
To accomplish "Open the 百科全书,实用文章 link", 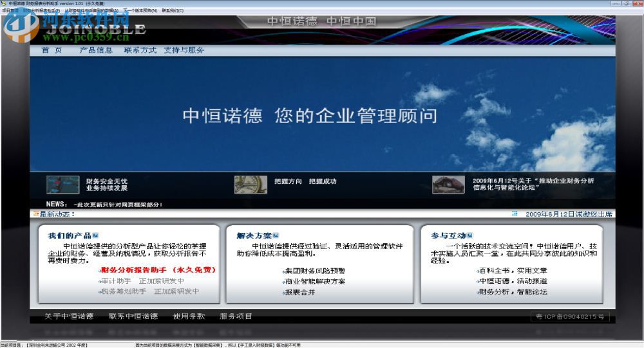I will pyautogui.click(x=512, y=270).
